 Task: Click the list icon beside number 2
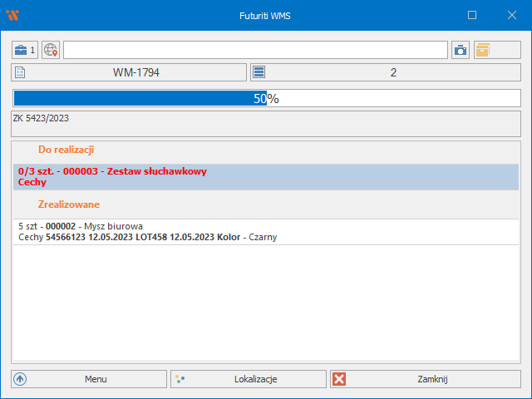tap(259, 72)
